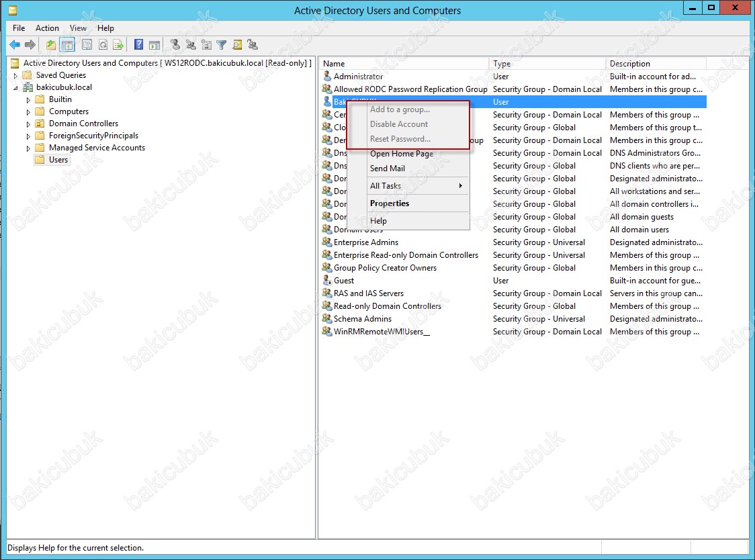Select the root Active Directory Users and Computers node
Image resolution: width=755 pixels, height=560 pixels.
(x=167, y=63)
